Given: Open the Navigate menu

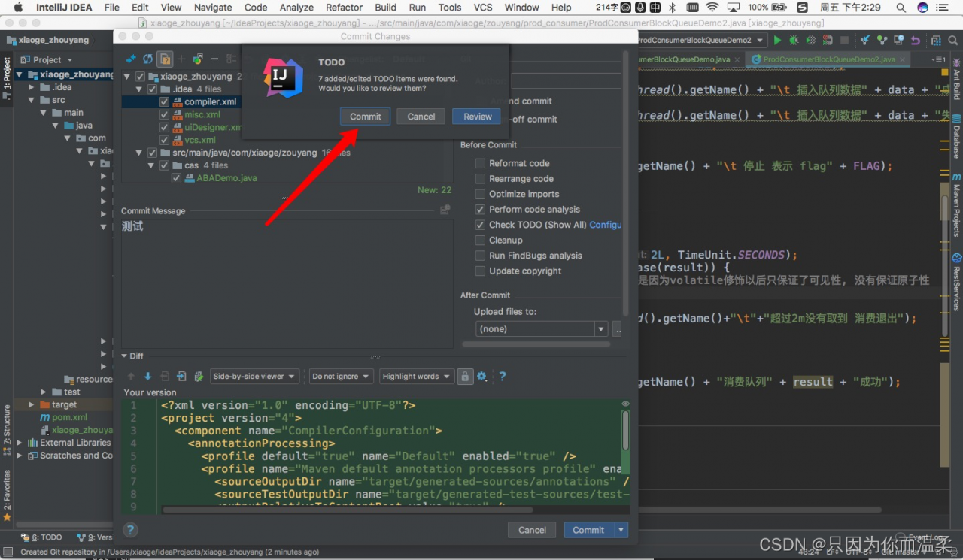Looking at the screenshot, I should pos(213,8).
